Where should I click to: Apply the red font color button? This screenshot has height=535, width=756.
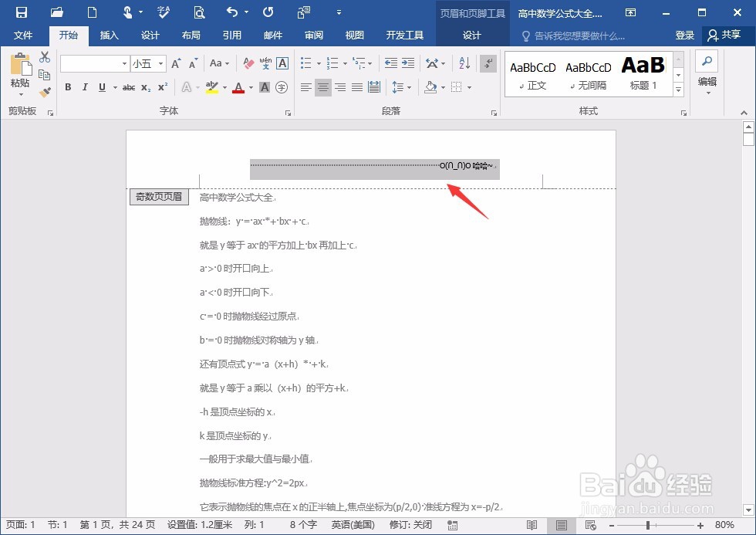(x=238, y=87)
